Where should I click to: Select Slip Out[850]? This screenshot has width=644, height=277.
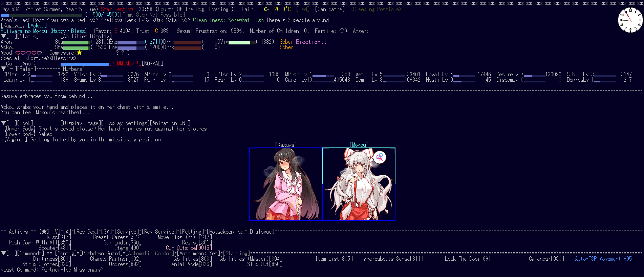pos(265,264)
